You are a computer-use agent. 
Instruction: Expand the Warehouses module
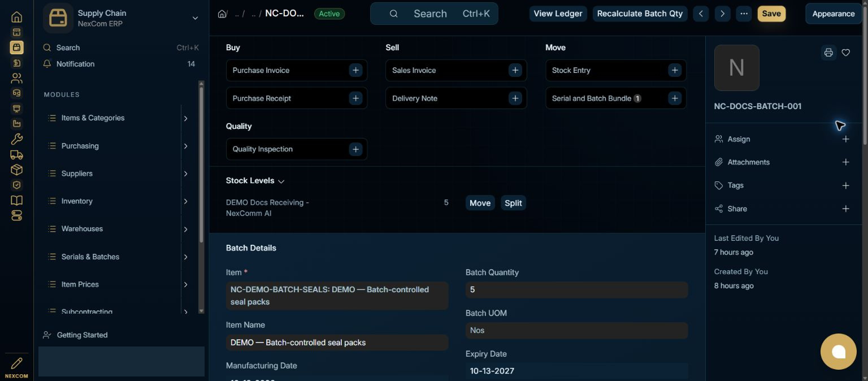coord(185,229)
